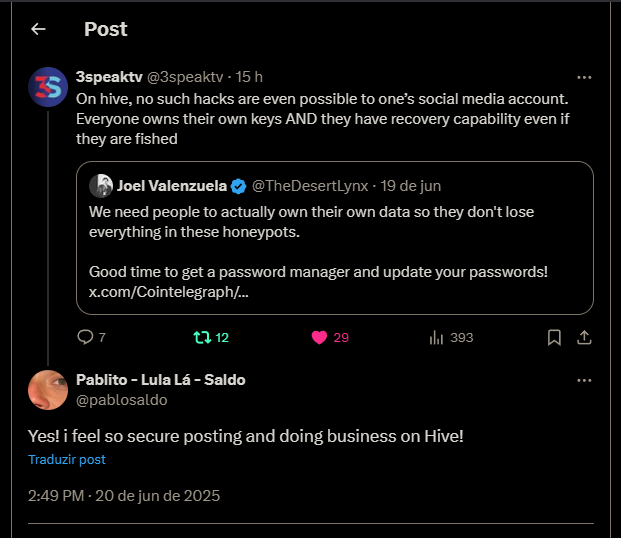Open more options on Pablito's post
Screen dimensions: 621x538
pos(584,380)
